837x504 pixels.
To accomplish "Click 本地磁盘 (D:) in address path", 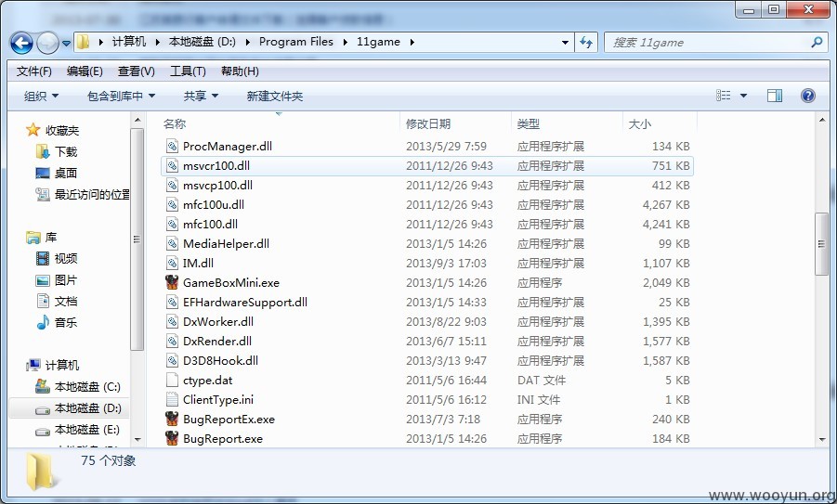I will pos(203,42).
